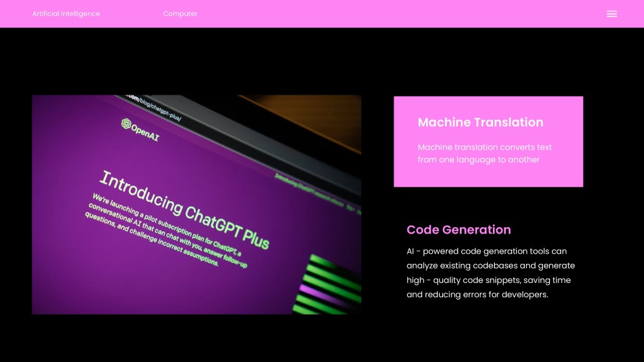The image size is (644, 362).
Task: Click the Machine Translation heading
Action: [x=480, y=122]
